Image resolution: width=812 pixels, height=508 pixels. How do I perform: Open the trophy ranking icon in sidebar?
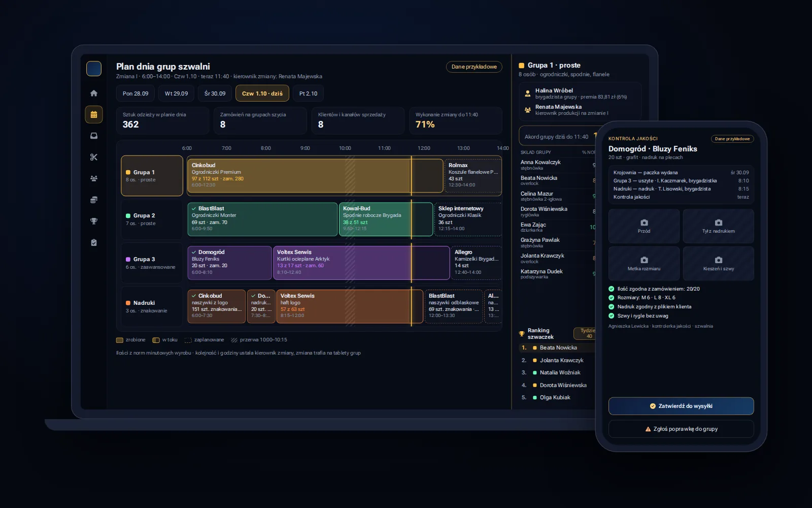pos(94,221)
